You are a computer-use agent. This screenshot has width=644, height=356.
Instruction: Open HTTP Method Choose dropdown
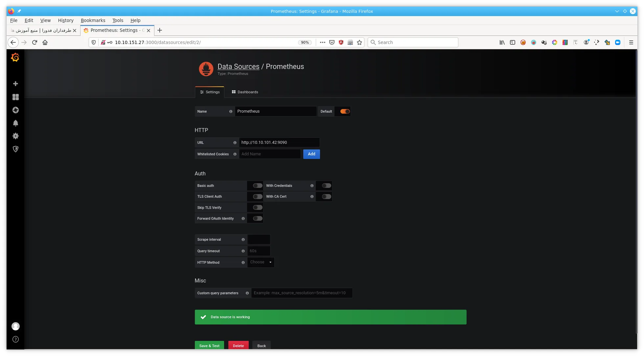tap(261, 262)
